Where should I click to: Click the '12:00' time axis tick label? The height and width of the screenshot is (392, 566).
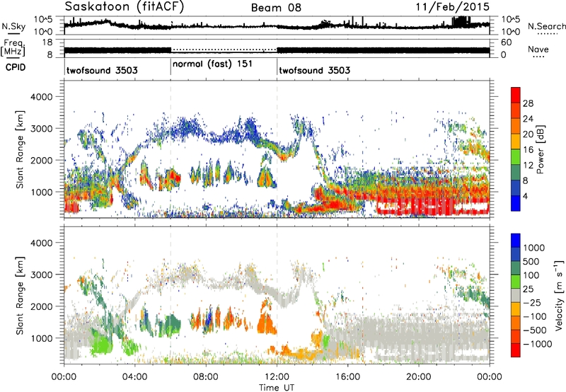coord(277,377)
